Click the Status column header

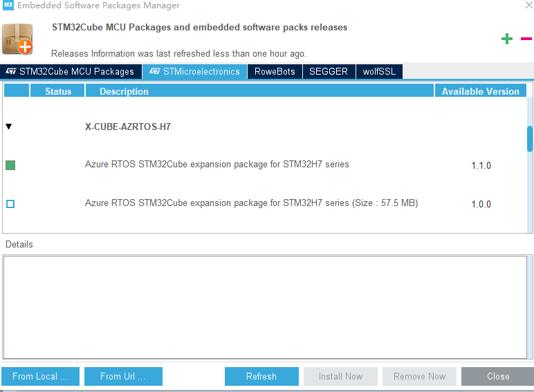click(57, 91)
